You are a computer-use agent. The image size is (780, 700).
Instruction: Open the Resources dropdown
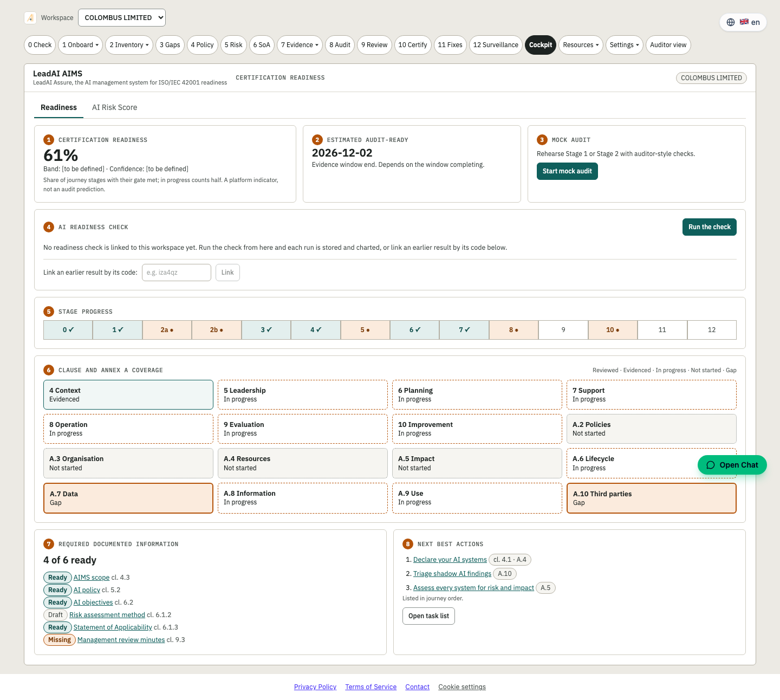[581, 45]
